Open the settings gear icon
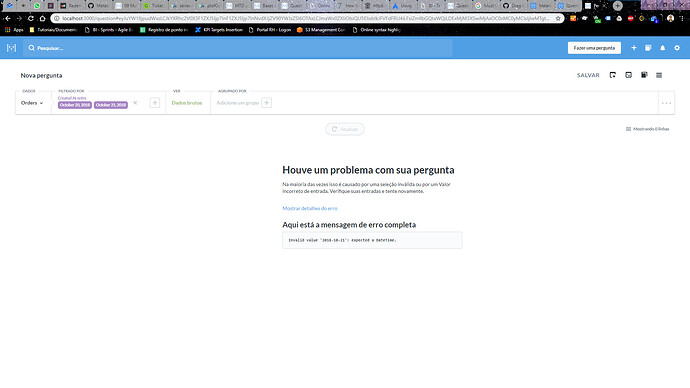 pos(677,48)
